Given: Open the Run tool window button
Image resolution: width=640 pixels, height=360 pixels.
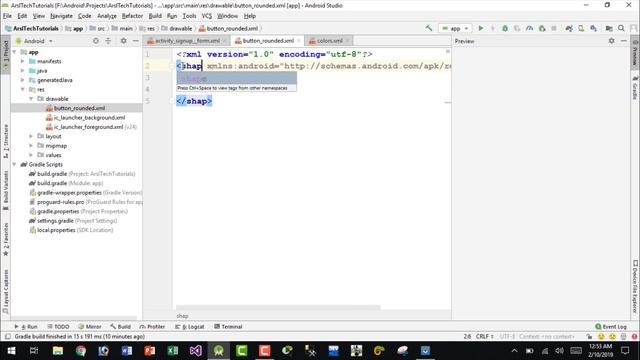Looking at the screenshot, I should [x=26, y=327].
